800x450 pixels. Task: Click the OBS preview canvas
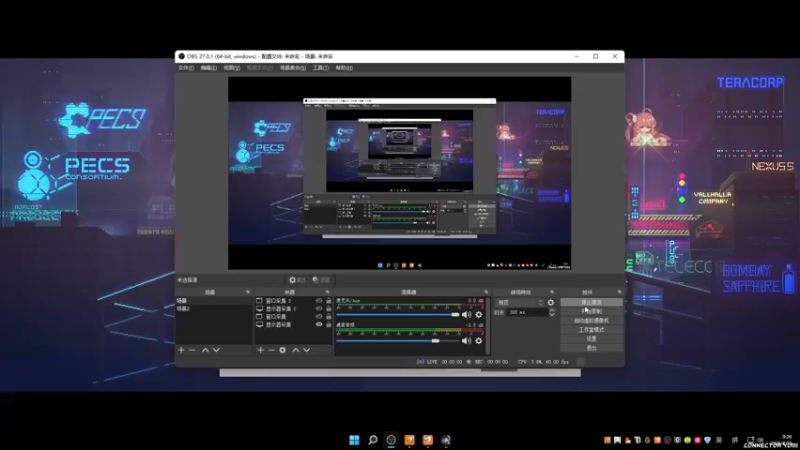(x=399, y=173)
